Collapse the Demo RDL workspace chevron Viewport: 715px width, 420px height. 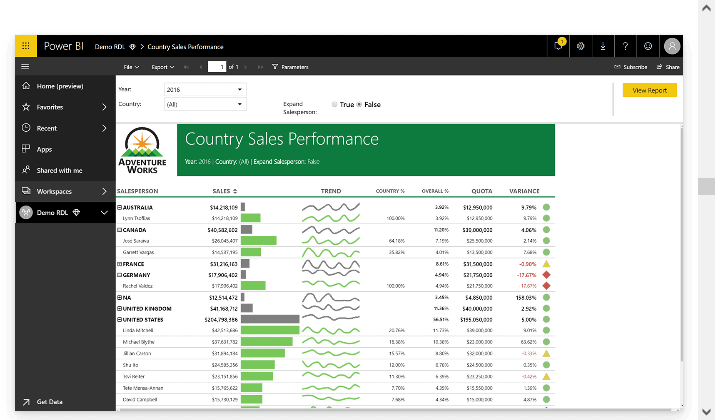104,213
